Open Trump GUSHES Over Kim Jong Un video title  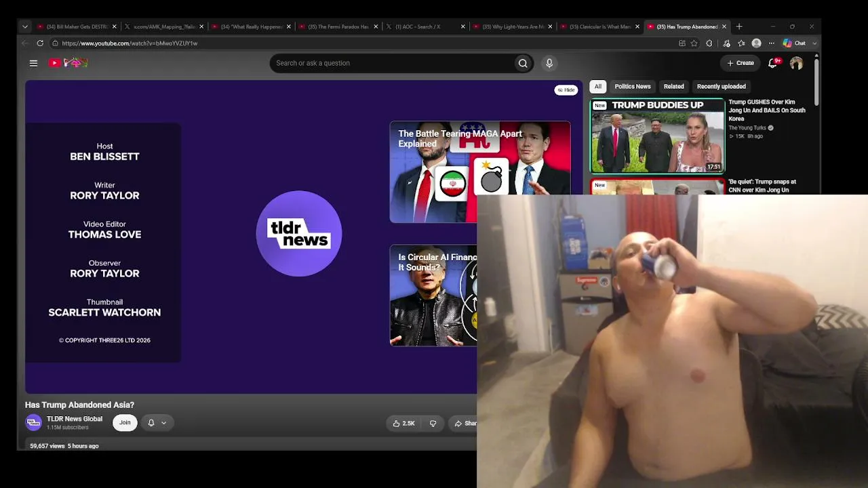[x=767, y=110]
